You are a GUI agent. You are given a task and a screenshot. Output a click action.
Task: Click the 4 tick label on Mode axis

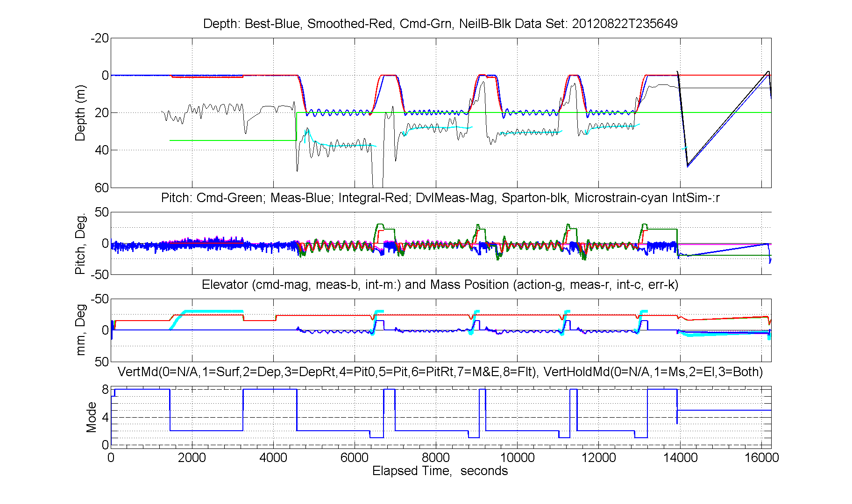pyautogui.click(x=105, y=417)
